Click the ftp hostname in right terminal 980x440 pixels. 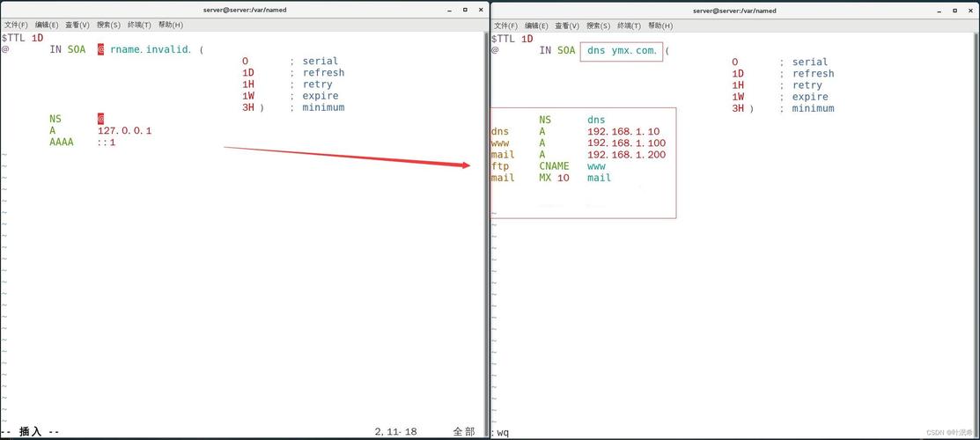[x=501, y=166]
